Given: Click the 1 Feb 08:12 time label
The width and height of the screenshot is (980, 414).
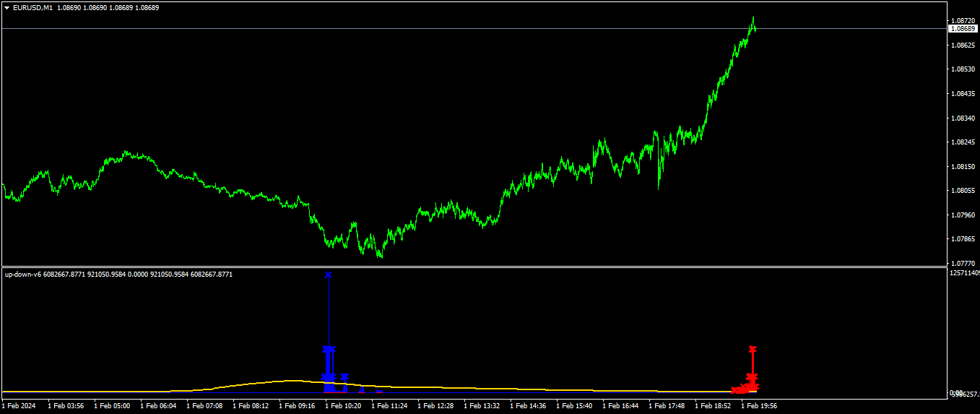Looking at the screenshot, I should coord(251,406).
